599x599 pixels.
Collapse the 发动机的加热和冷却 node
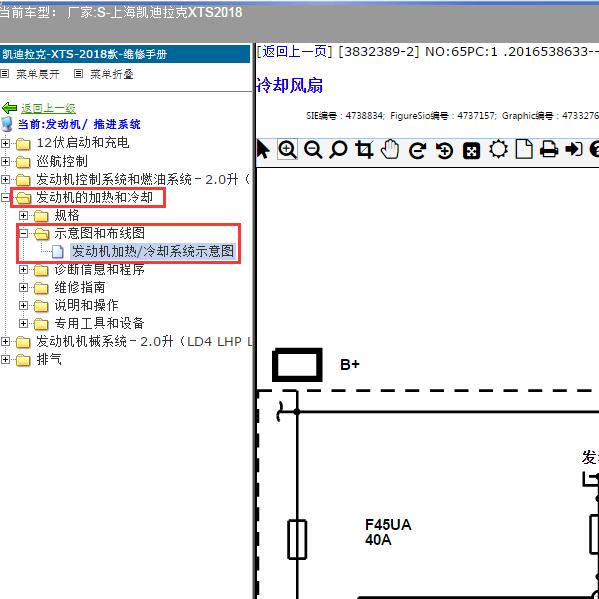coord(5,198)
